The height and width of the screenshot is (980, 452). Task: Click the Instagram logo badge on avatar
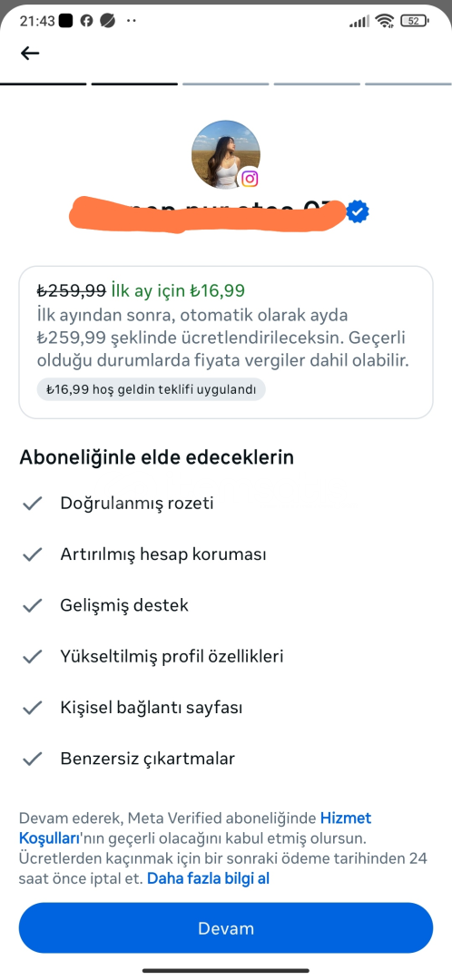tap(251, 179)
